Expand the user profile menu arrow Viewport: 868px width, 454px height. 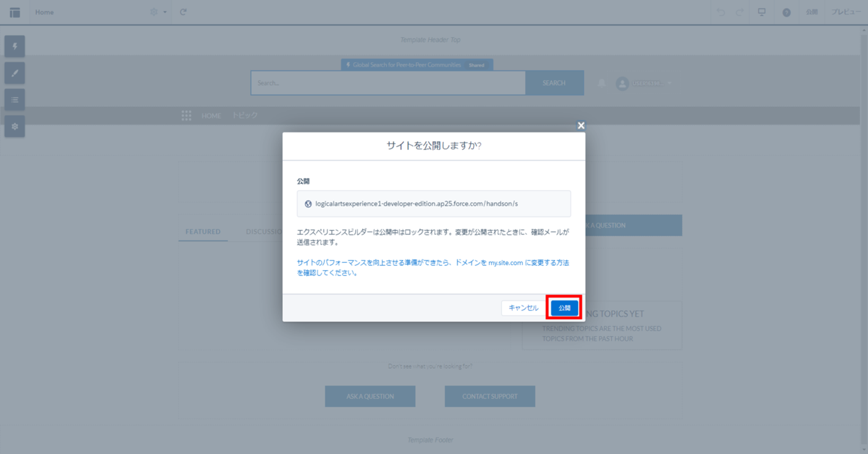tap(670, 83)
